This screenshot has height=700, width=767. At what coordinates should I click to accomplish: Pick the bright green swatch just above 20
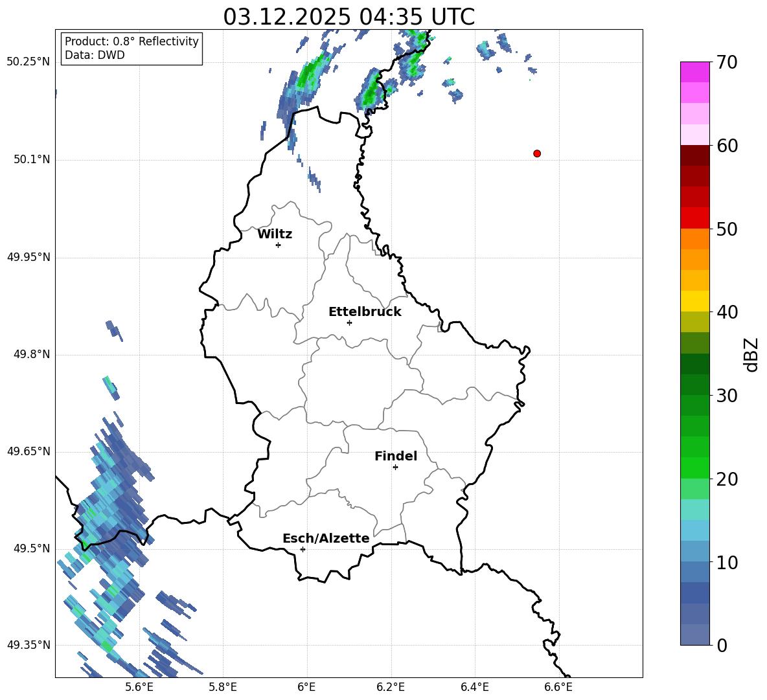pos(695,468)
